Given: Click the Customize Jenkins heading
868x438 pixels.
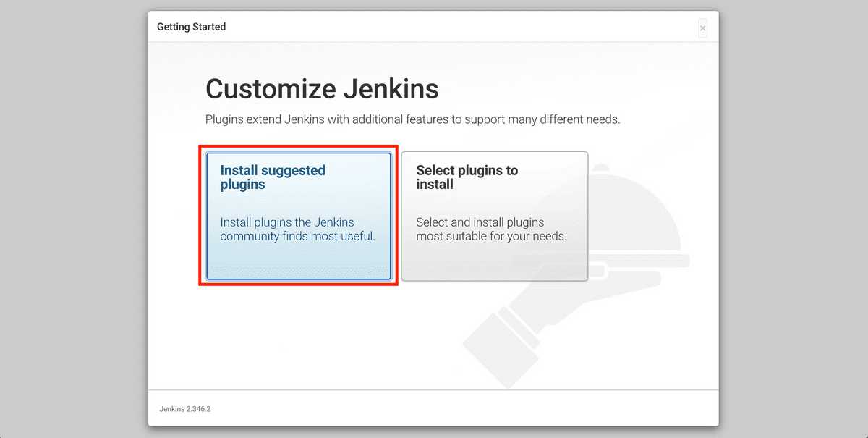Looking at the screenshot, I should [322, 89].
